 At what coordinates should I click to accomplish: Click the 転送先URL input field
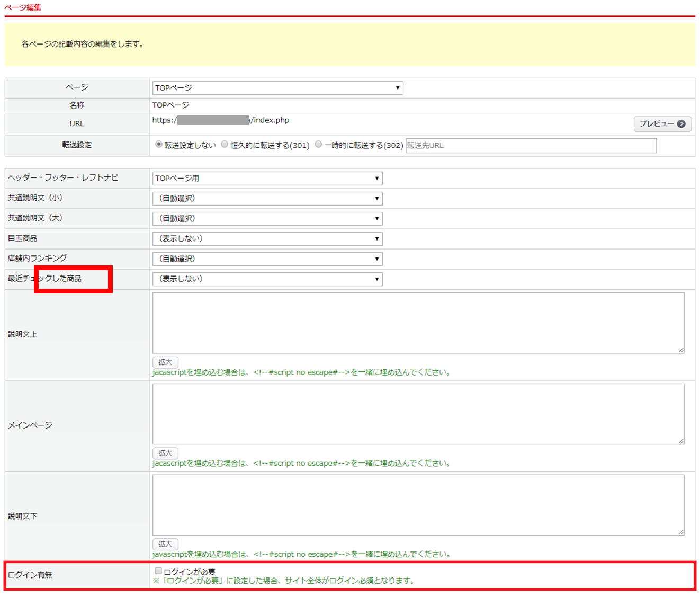click(x=531, y=146)
